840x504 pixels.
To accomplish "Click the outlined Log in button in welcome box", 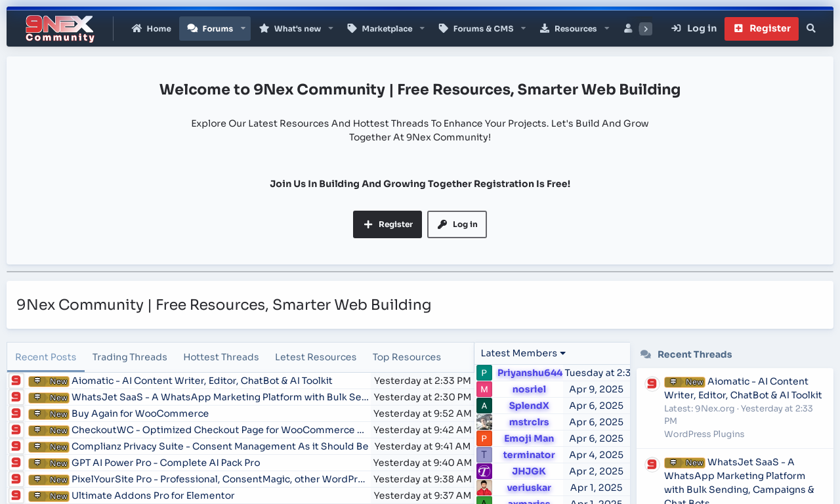I will (x=457, y=224).
